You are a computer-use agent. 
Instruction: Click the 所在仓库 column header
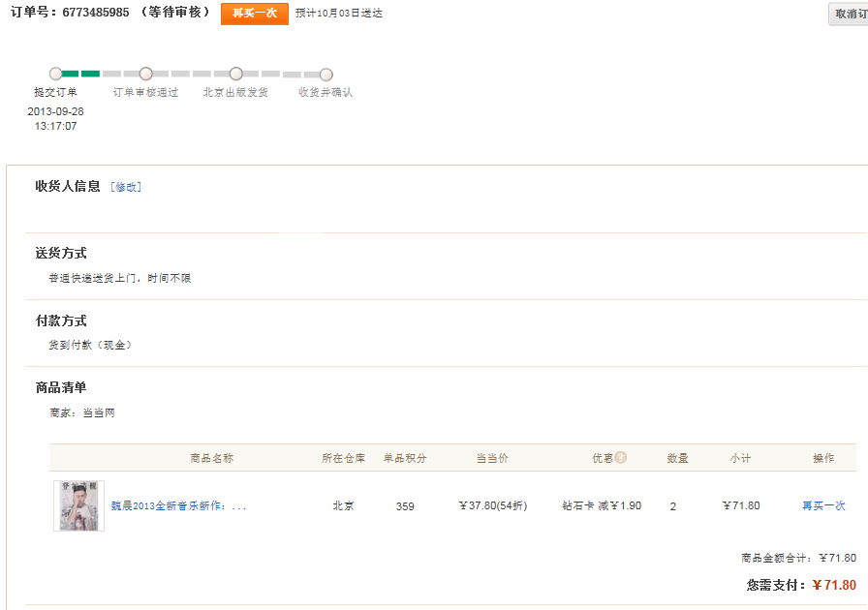pyautogui.click(x=343, y=458)
